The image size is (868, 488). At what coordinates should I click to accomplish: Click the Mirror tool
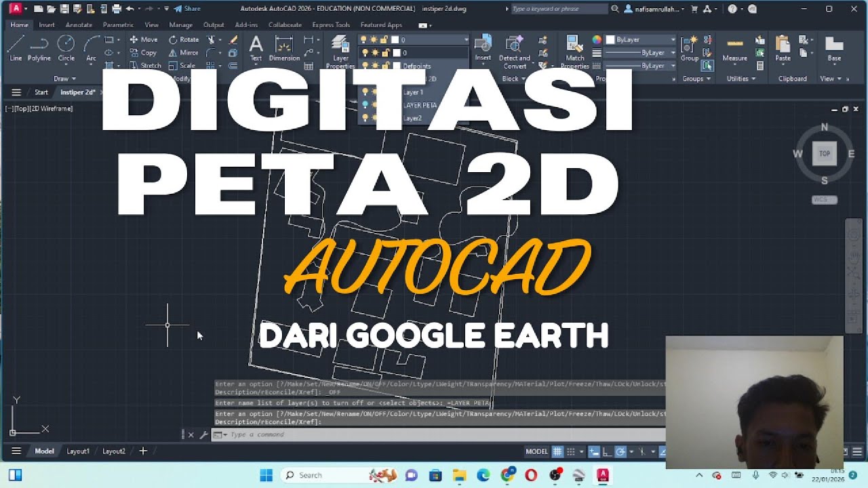[183, 52]
